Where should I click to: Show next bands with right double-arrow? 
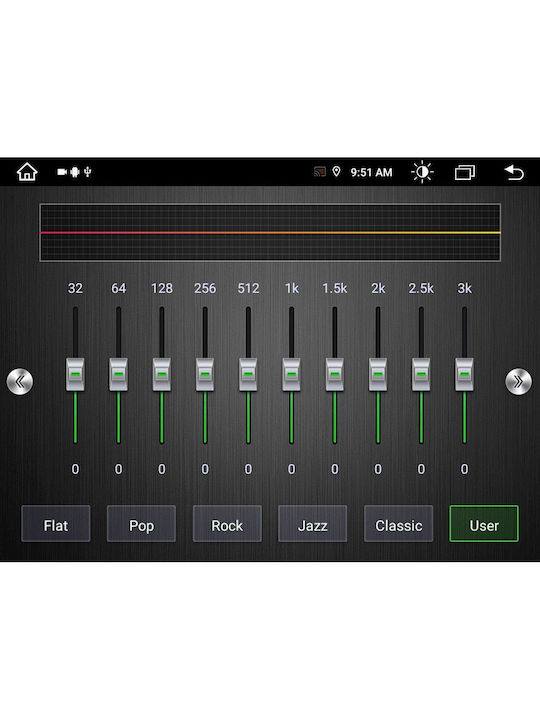(518, 381)
